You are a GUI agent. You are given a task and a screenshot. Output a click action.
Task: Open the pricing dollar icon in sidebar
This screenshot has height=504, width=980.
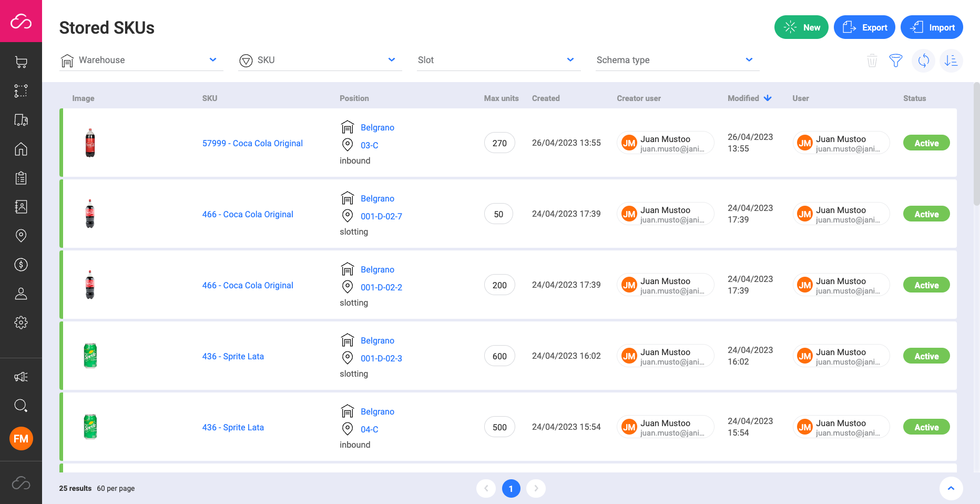21,265
